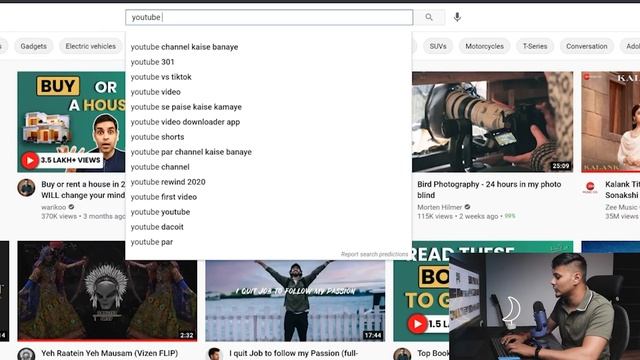Click channel avatar beside Top Books video
The width and height of the screenshot is (640, 360).
point(402,354)
